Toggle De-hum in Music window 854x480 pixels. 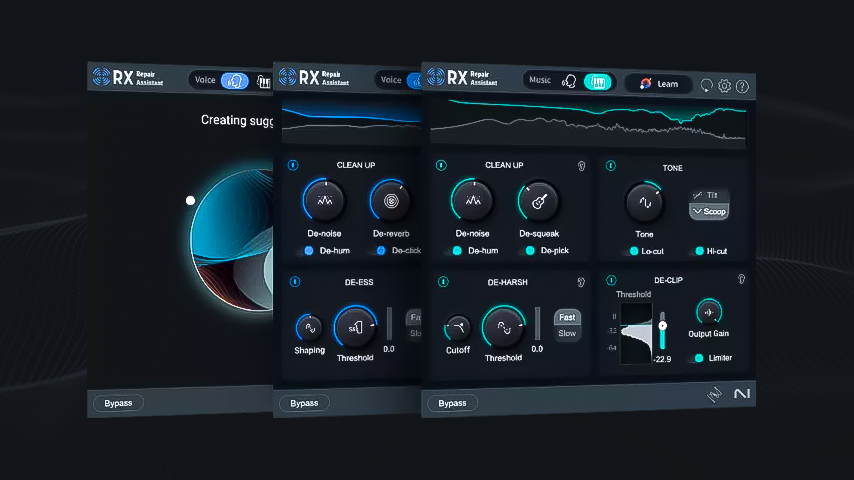[x=453, y=251]
